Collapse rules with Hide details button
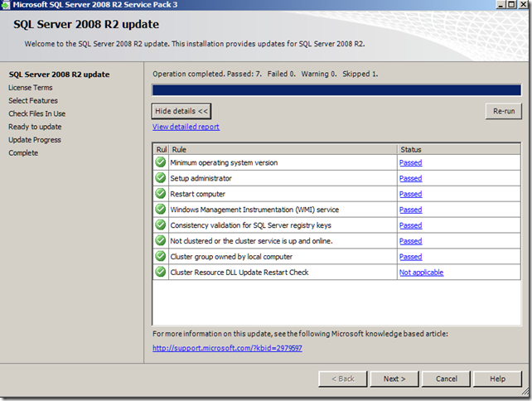This screenshot has height=401, width=532. coord(181,111)
